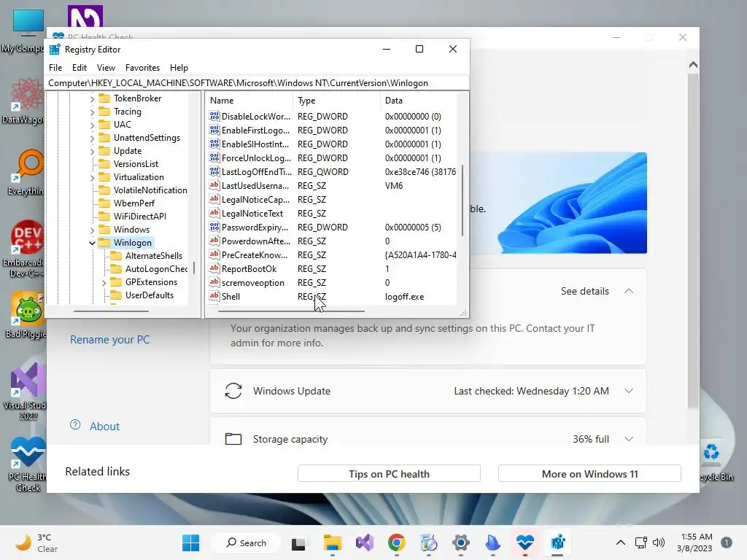Select the AlternateShells subkey
Image resolution: width=747 pixels, height=560 pixels.
pos(153,256)
